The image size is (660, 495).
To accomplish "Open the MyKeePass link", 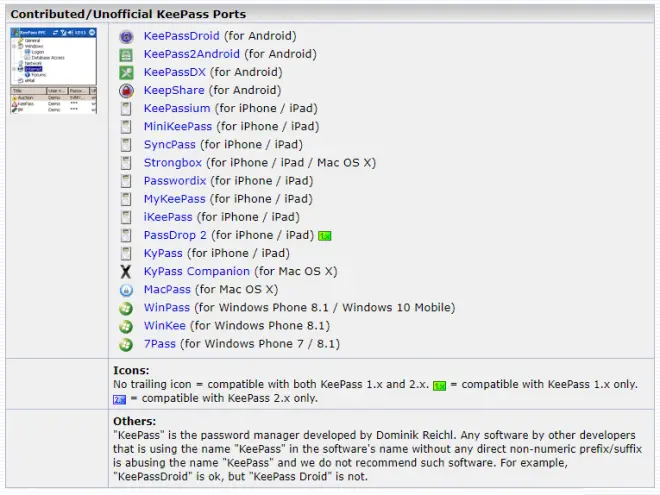I will tap(174, 199).
